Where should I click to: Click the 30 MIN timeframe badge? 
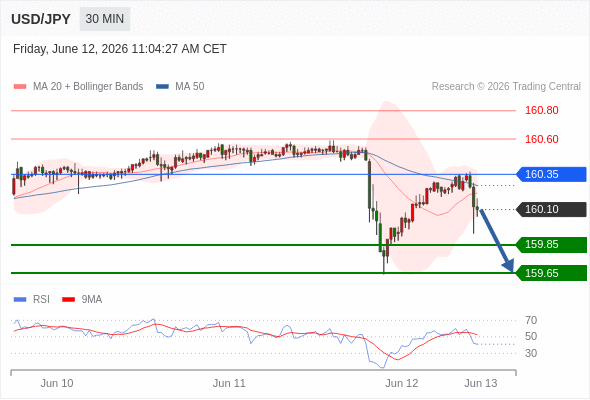(105, 19)
